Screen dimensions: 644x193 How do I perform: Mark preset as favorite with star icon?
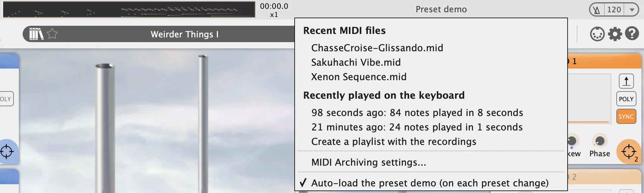(52, 34)
